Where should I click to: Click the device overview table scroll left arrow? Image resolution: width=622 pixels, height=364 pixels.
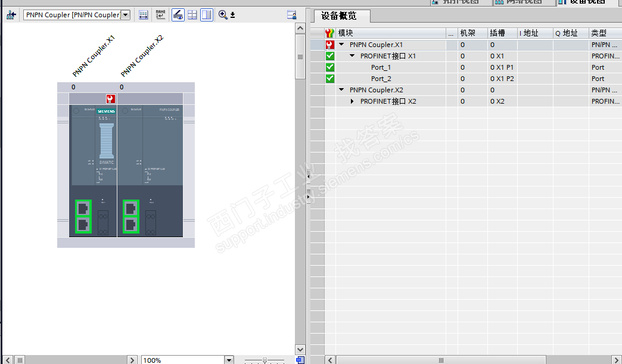[x=330, y=360]
